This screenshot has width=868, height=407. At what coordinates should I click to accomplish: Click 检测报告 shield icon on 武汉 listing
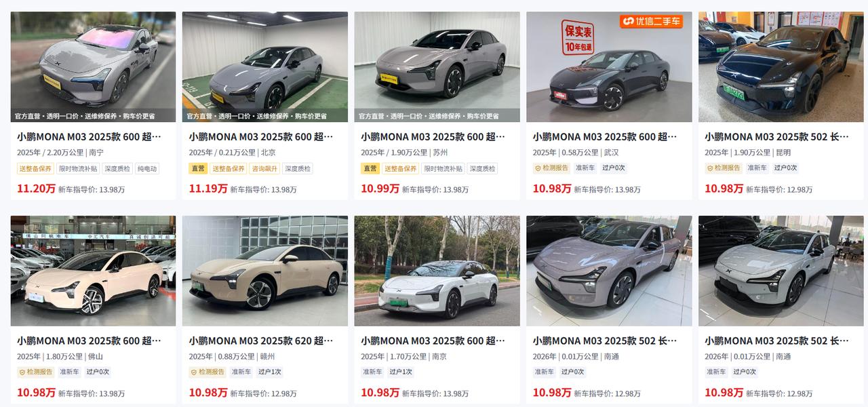[x=538, y=168]
